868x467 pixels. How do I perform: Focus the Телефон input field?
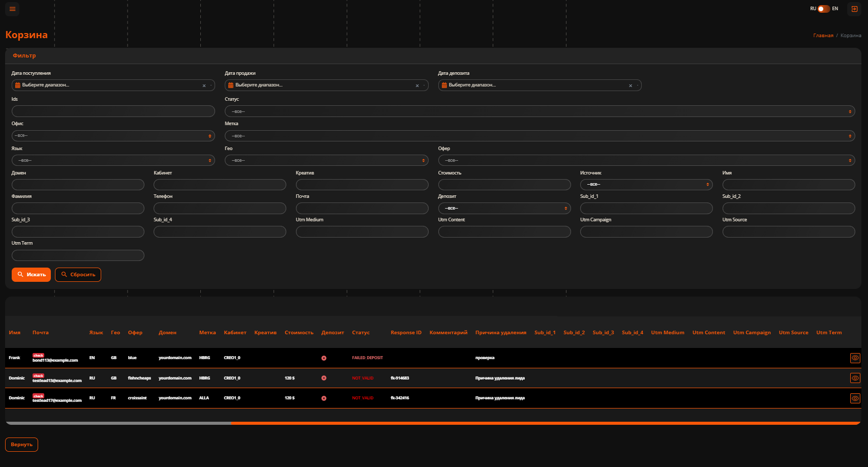pyautogui.click(x=220, y=208)
